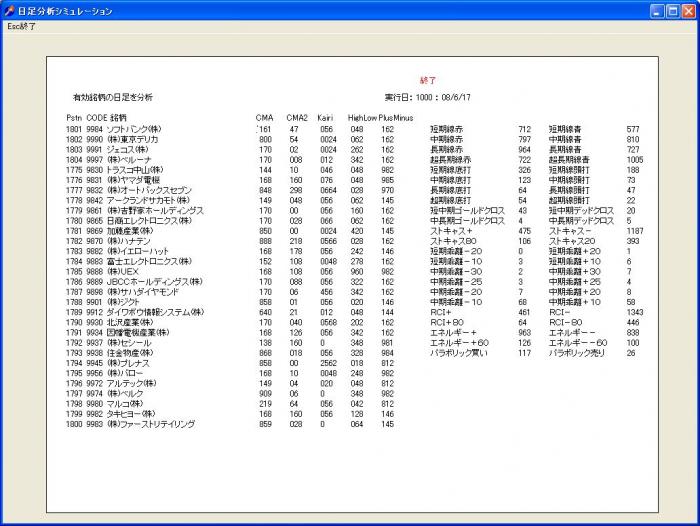Select the (株)吉野家ホールディングス row
This screenshot has width=700, height=526.
tap(230, 211)
